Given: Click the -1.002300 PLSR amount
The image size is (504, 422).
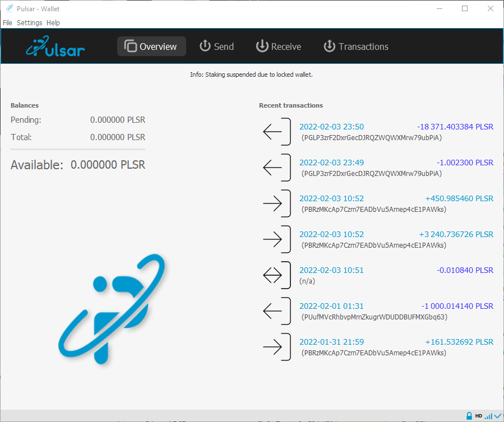Looking at the screenshot, I should pos(465,163).
